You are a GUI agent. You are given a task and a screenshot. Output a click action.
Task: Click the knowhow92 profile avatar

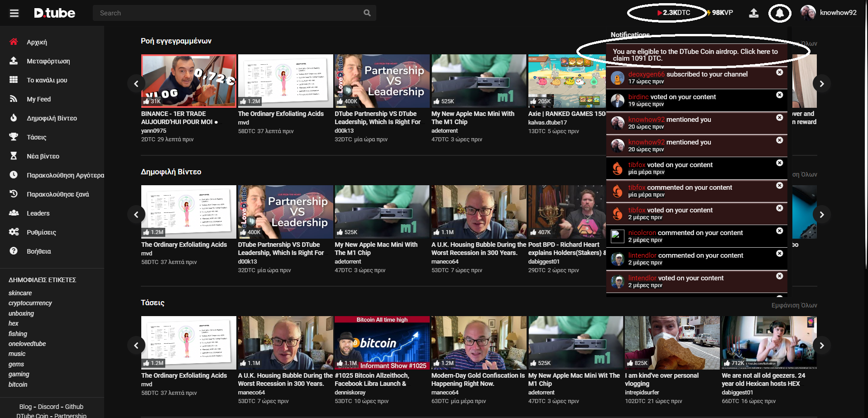point(808,13)
